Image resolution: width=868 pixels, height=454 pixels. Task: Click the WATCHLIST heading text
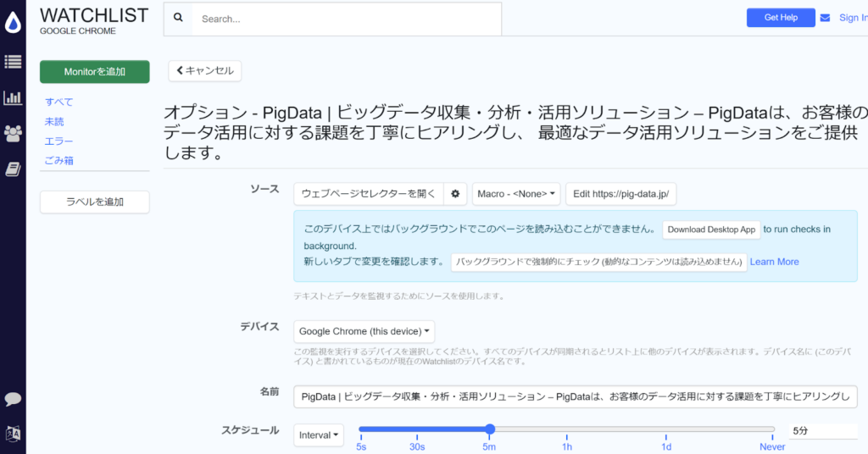(x=94, y=15)
